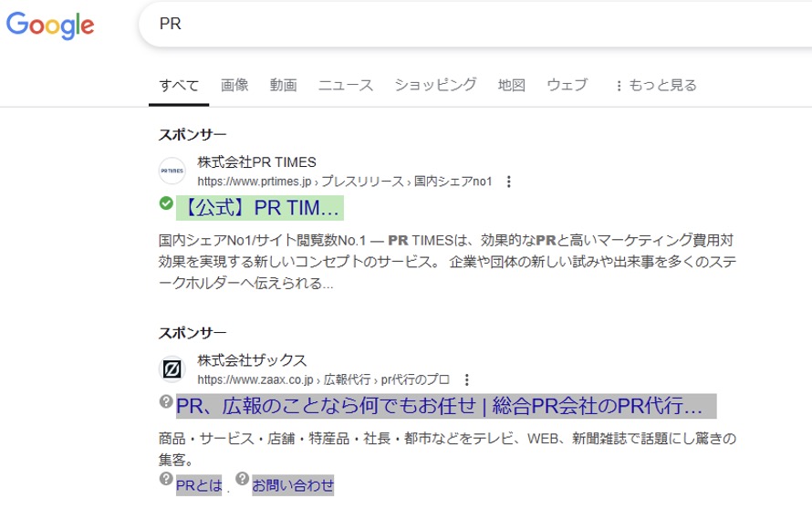Open the 【公式】PR TIM… headline link
The height and width of the screenshot is (509, 812).
click(x=260, y=208)
